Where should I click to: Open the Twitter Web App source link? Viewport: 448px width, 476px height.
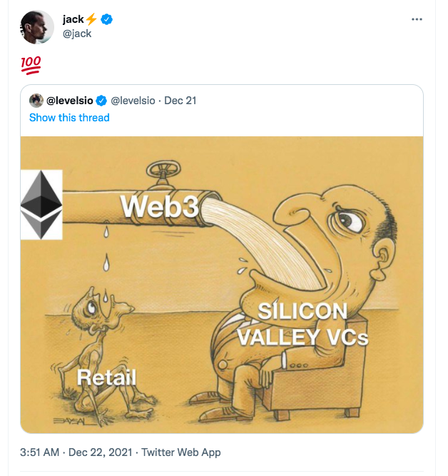181,452
